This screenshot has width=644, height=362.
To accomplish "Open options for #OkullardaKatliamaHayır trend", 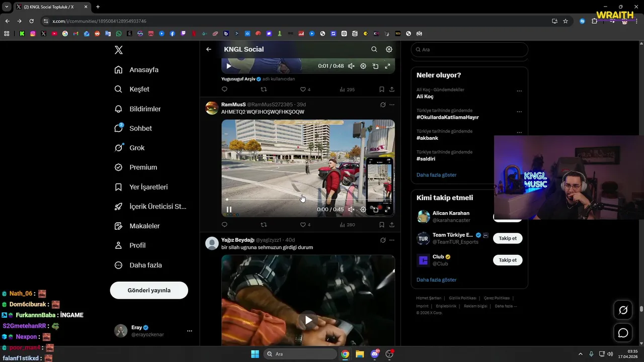I will [x=519, y=112].
